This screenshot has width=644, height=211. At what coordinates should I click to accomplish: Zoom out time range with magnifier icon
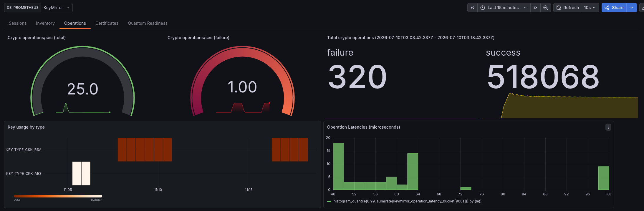click(546, 8)
